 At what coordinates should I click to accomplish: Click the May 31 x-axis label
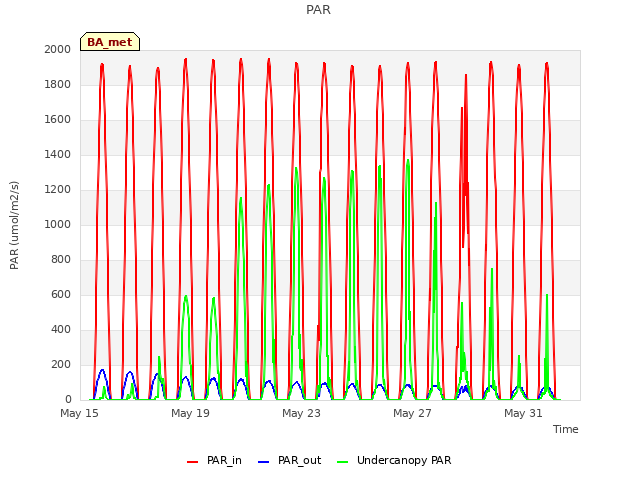tap(523, 413)
